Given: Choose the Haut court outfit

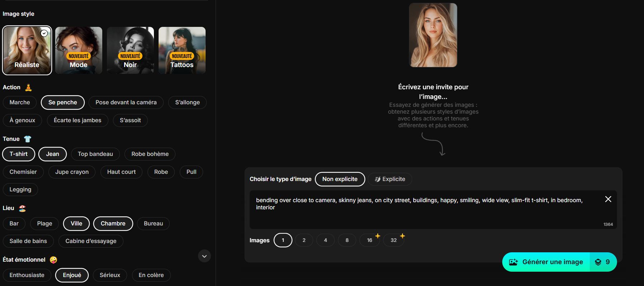Looking at the screenshot, I should [x=121, y=172].
